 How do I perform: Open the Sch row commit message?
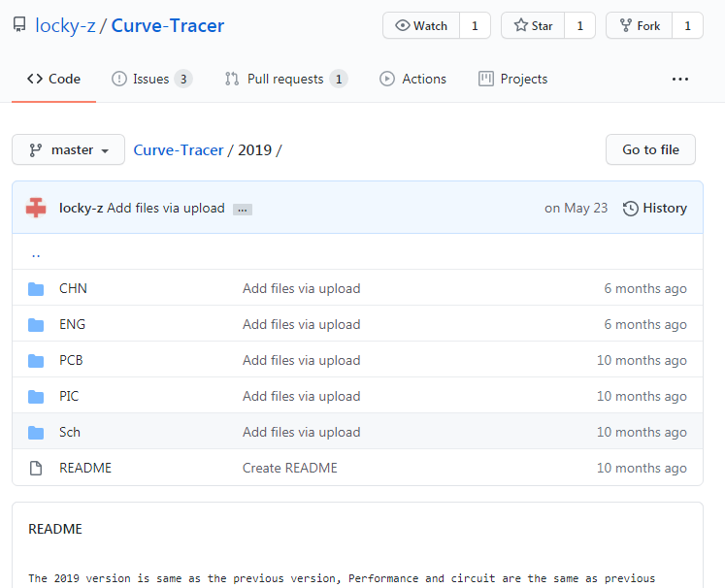(x=302, y=432)
